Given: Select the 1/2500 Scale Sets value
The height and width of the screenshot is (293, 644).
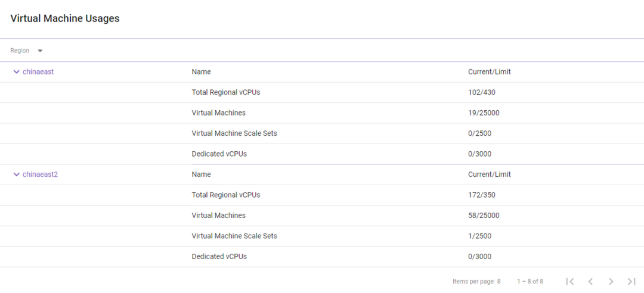Looking at the screenshot, I should [479, 236].
